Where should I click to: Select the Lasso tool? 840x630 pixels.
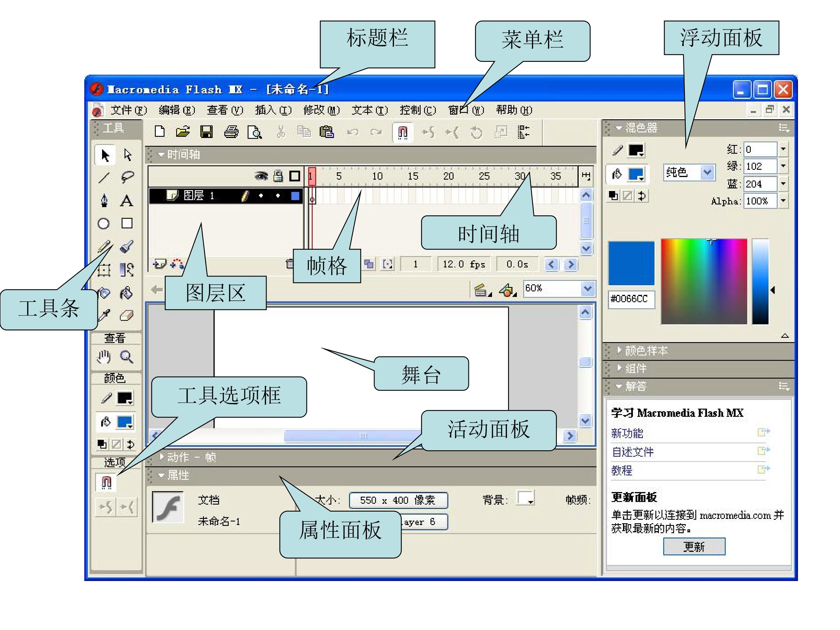(x=127, y=177)
